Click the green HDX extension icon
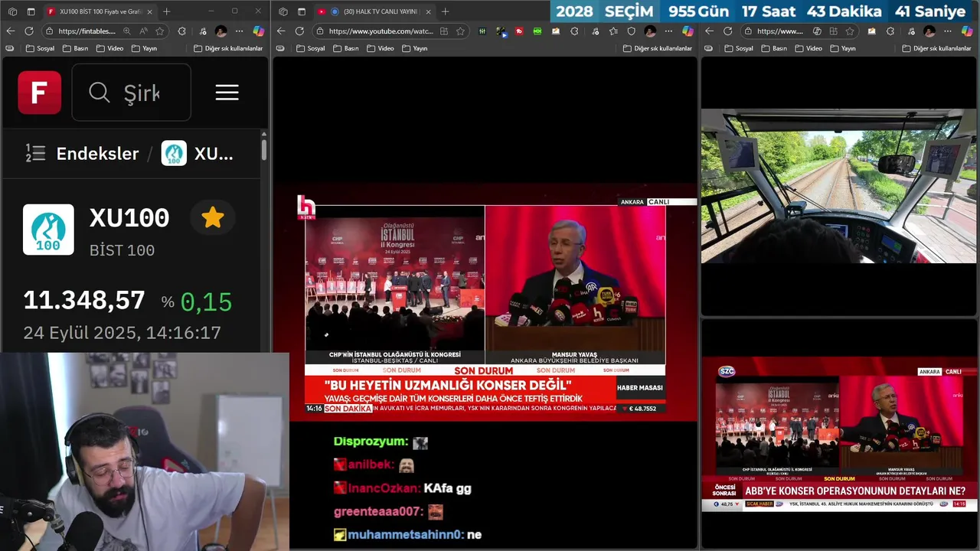980x551 pixels. pos(537,31)
